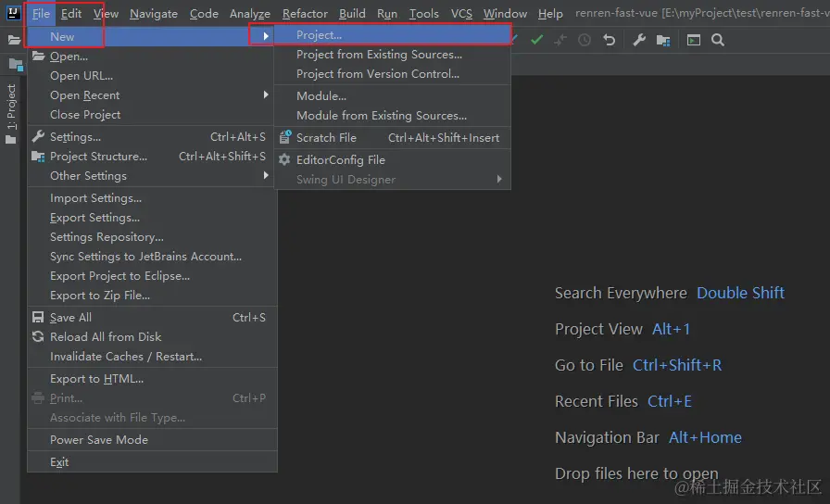The width and height of the screenshot is (830, 504).
Task: Click Settings Repository... menu entry
Action: pos(152,237)
